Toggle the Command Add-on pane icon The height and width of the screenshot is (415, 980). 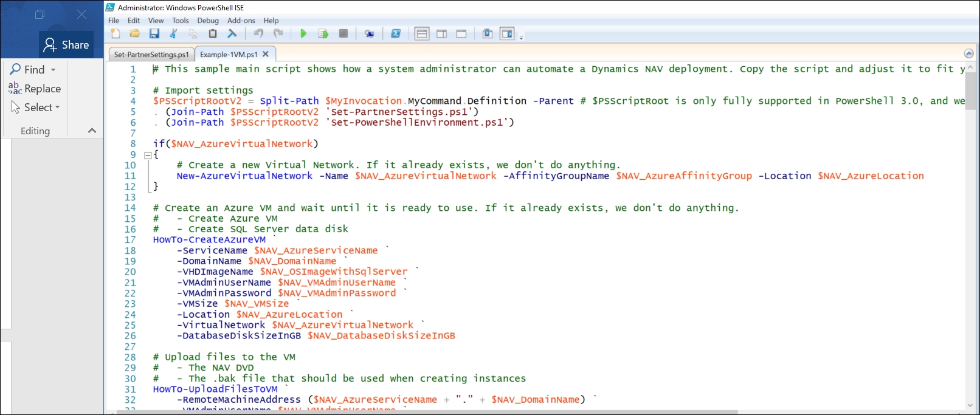point(507,33)
